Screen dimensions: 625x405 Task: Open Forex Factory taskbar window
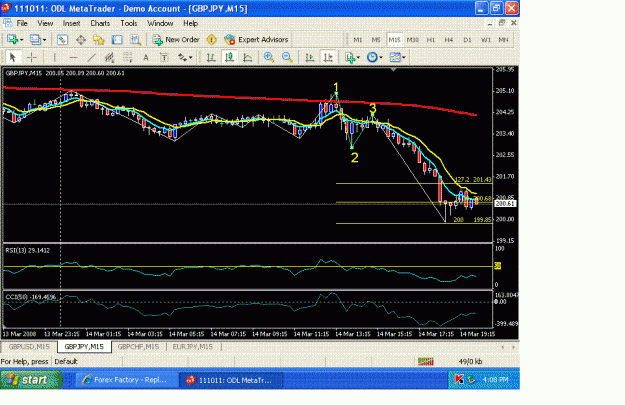pos(127,380)
